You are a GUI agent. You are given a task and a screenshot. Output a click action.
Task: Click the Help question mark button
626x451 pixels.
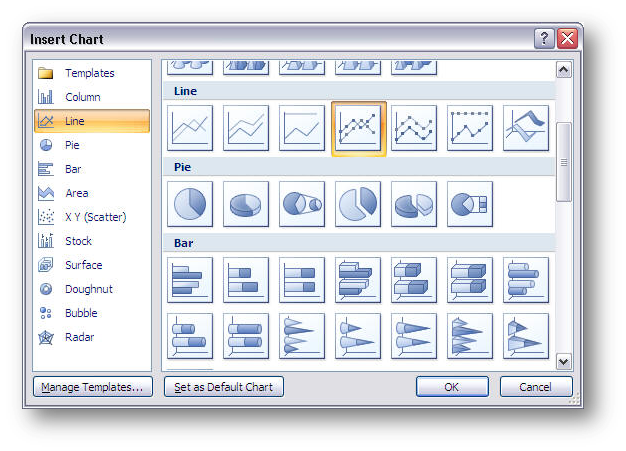coord(544,39)
